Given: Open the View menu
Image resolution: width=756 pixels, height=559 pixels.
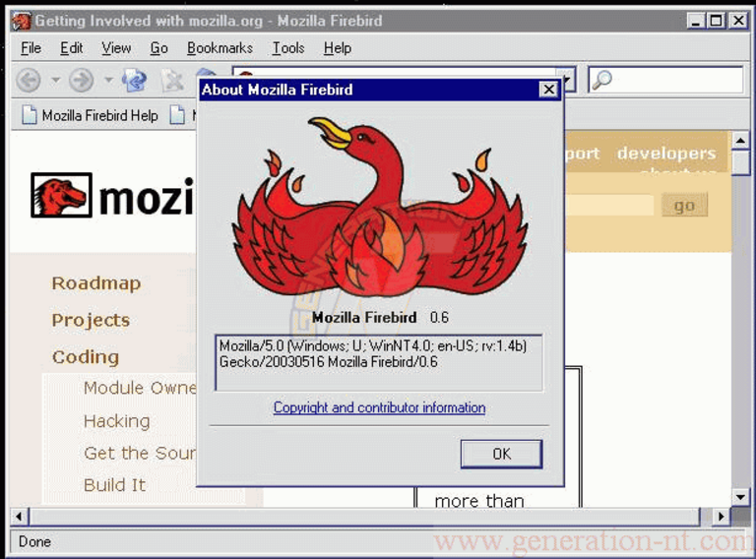Looking at the screenshot, I should [x=116, y=48].
